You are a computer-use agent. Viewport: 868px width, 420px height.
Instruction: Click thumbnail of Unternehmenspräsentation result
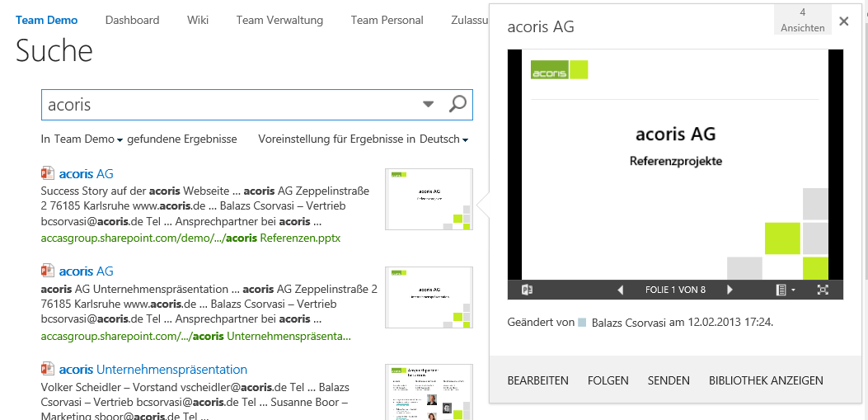(429, 392)
